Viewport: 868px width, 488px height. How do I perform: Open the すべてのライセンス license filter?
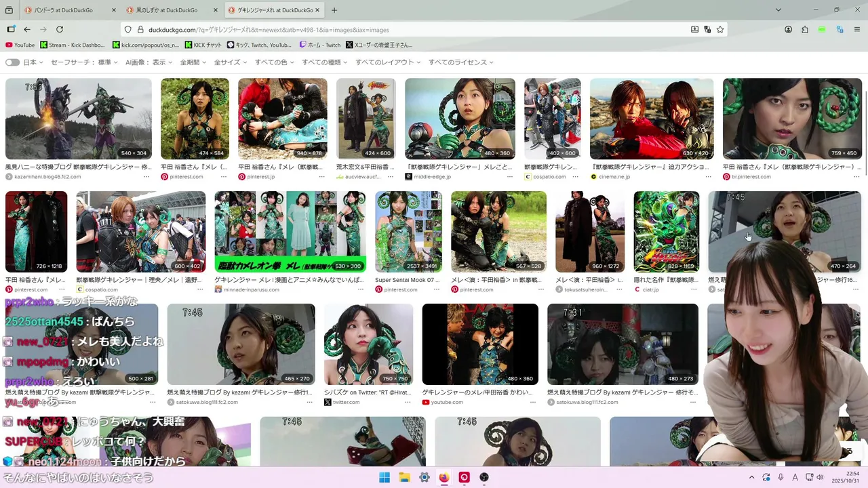tap(460, 62)
